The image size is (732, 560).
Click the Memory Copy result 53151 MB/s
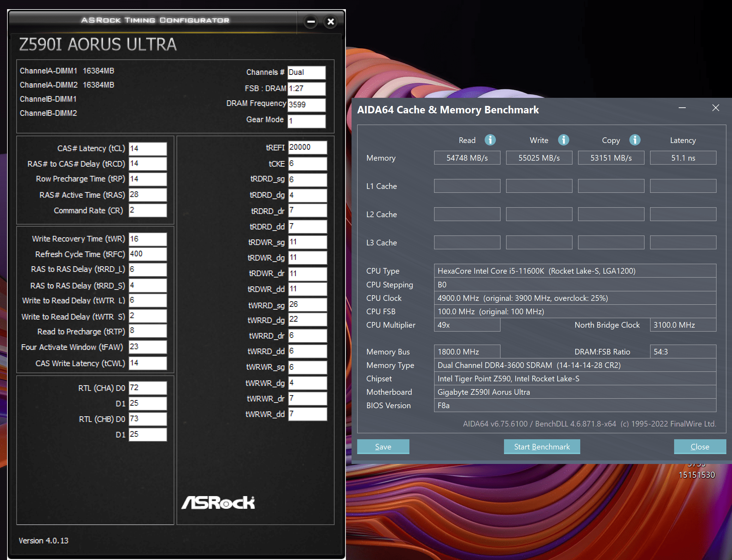[611, 158]
